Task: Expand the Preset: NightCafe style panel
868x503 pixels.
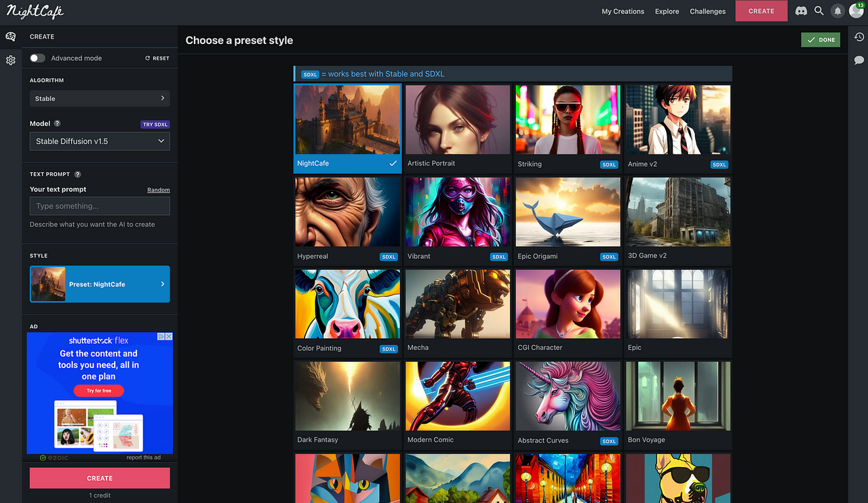Action: pyautogui.click(x=99, y=283)
